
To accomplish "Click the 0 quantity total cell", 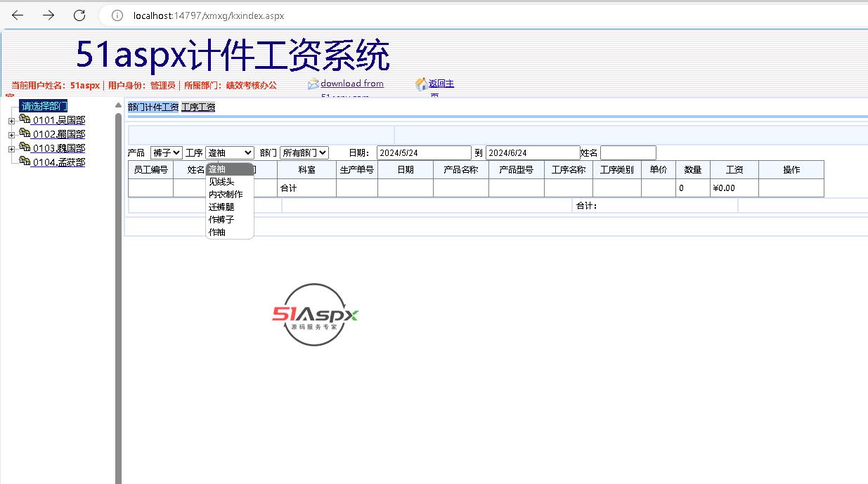I will click(x=693, y=188).
